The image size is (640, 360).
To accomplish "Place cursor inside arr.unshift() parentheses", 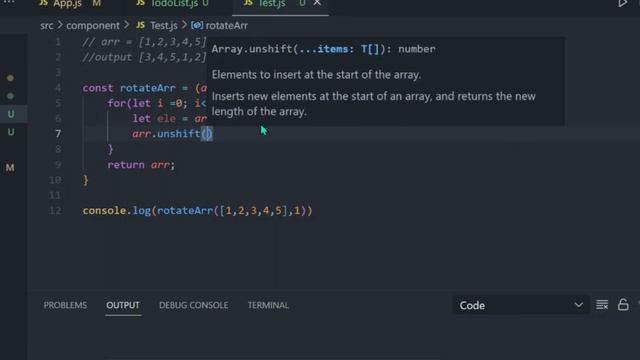I will point(207,134).
